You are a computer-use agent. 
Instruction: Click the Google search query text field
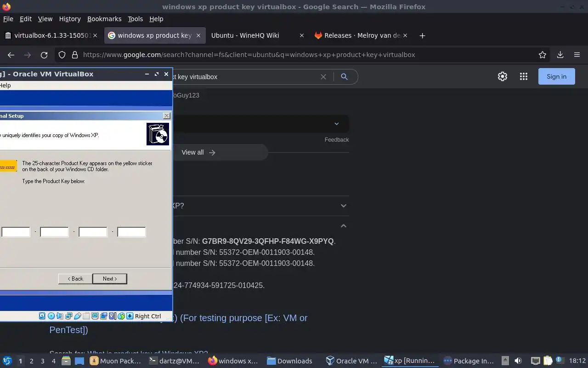243,77
